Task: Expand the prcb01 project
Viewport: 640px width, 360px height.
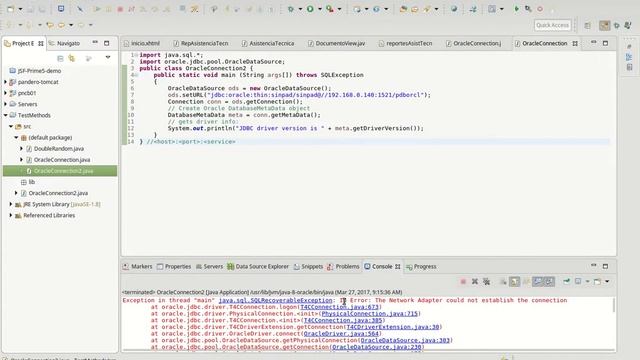Action: coord(6,93)
